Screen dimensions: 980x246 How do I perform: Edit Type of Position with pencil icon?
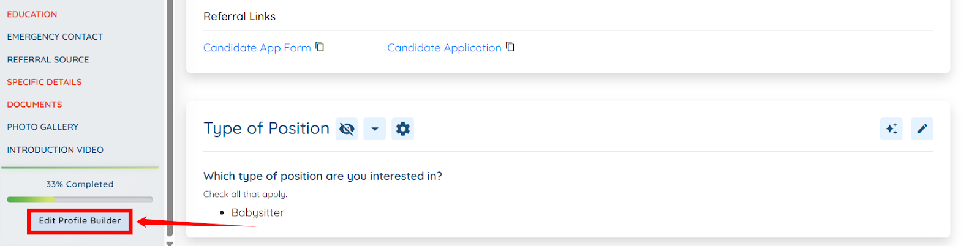[922, 129]
